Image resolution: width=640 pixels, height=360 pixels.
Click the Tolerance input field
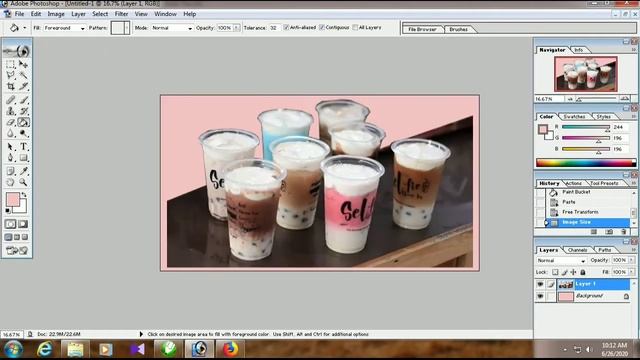coord(274,28)
